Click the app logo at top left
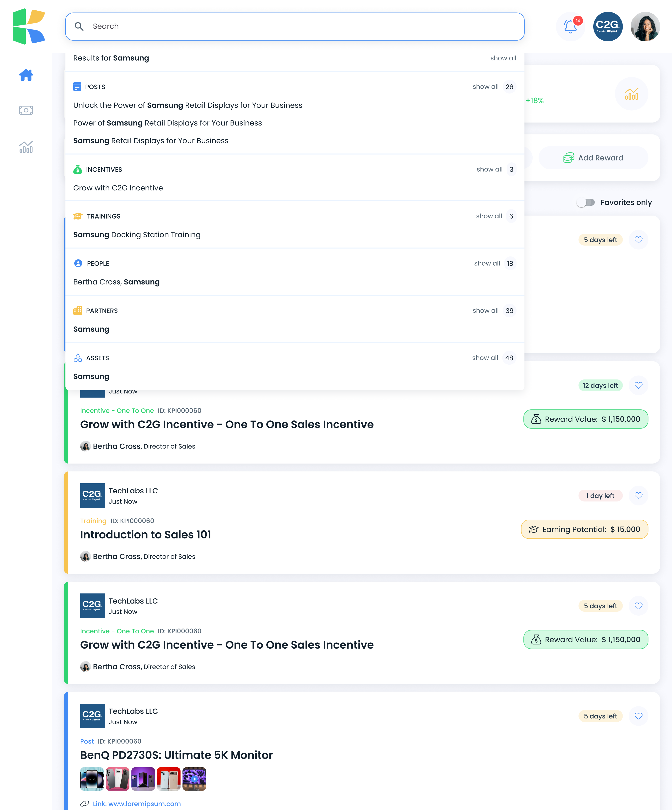The image size is (672, 810). click(29, 26)
